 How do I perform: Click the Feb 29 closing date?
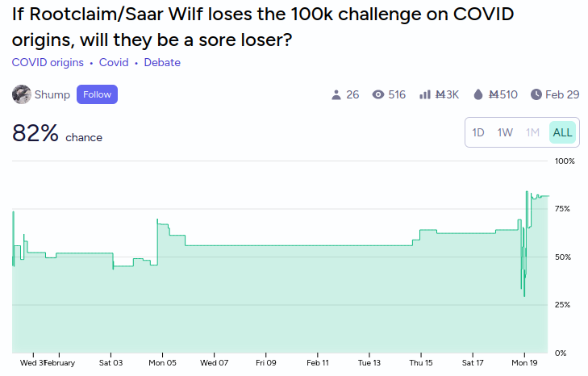click(562, 94)
